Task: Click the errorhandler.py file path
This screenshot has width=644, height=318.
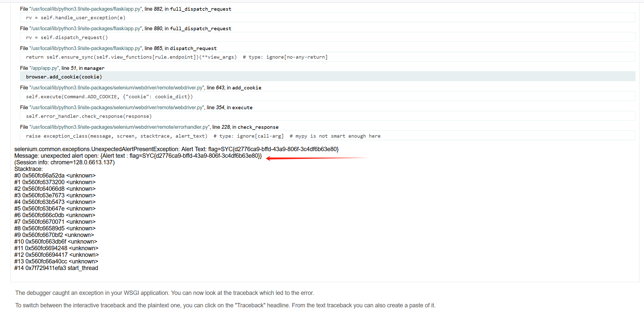Action: pyautogui.click(x=120, y=127)
